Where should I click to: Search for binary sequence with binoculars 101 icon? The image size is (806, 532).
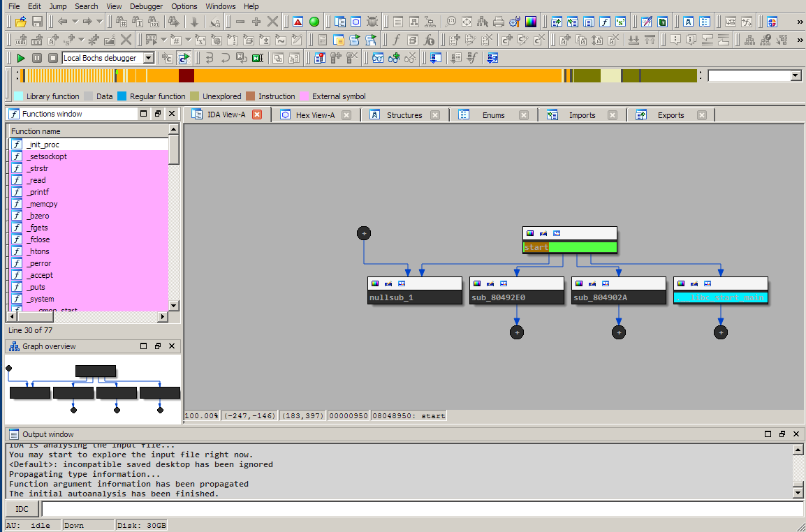154,22
